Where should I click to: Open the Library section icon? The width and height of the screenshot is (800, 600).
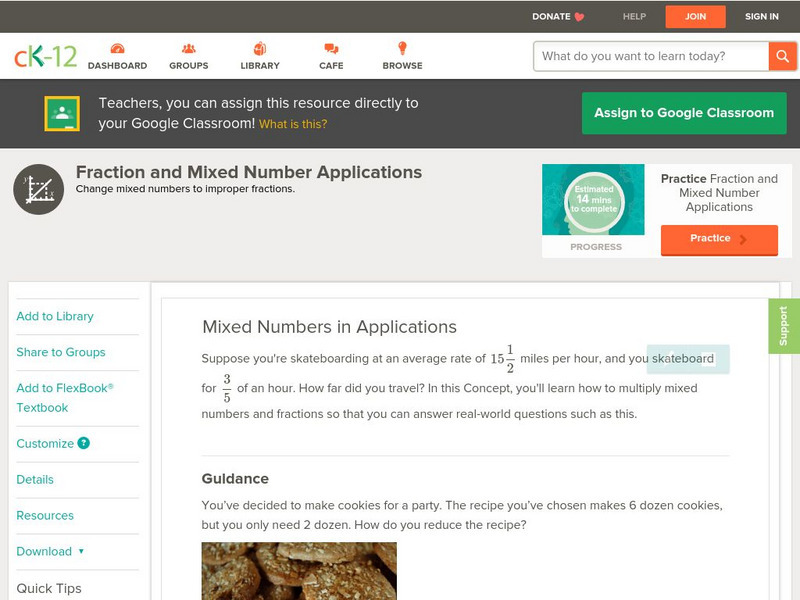point(258,47)
